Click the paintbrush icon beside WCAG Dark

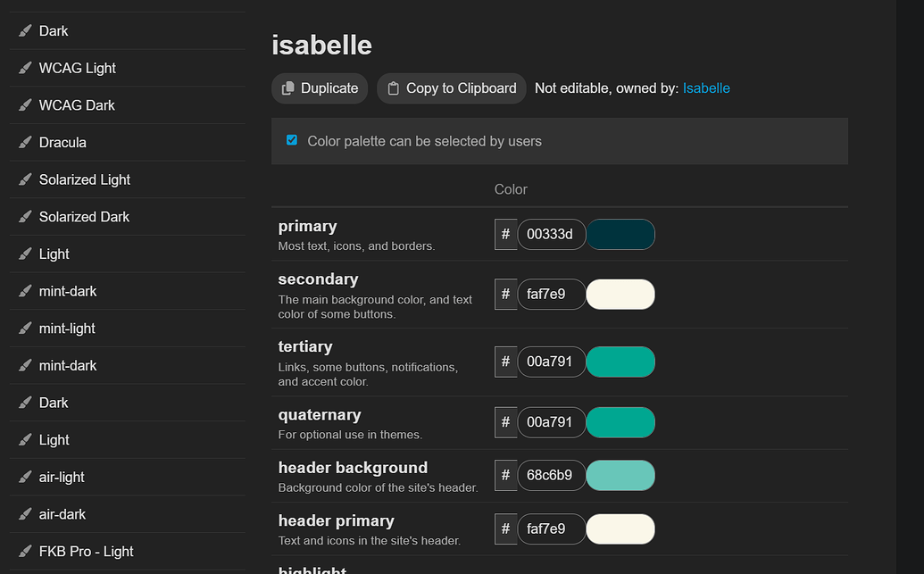tap(26, 105)
